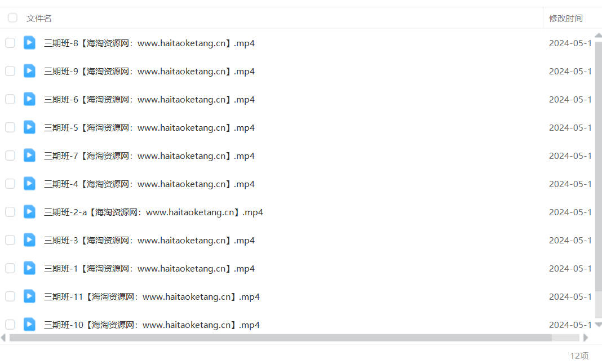The width and height of the screenshot is (602, 364).
Task: Tick the checkbox for 三期班-10
Action: click(10, 325)
